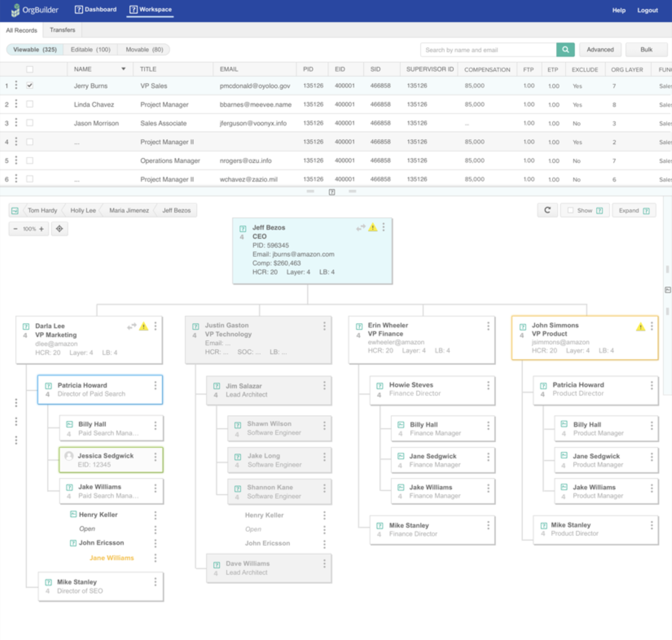
Task: Click side panel icon at right edge
Action: point(668,290)
